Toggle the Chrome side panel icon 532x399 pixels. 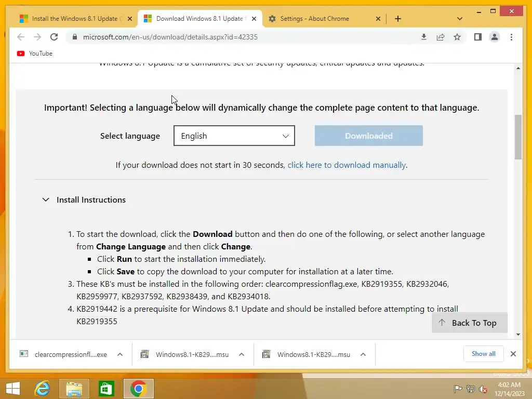pyautogui.click(x=478, y=37)
